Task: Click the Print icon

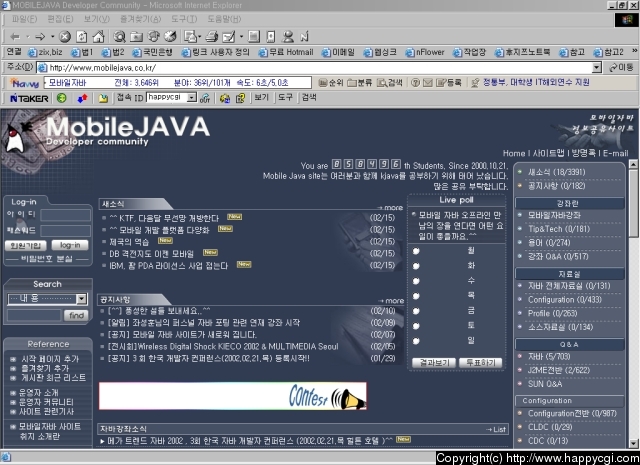Action: (212, 37)
